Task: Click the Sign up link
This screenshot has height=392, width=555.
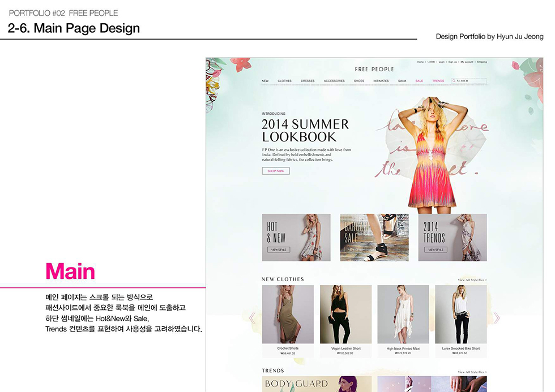Action: click(452, 62)
